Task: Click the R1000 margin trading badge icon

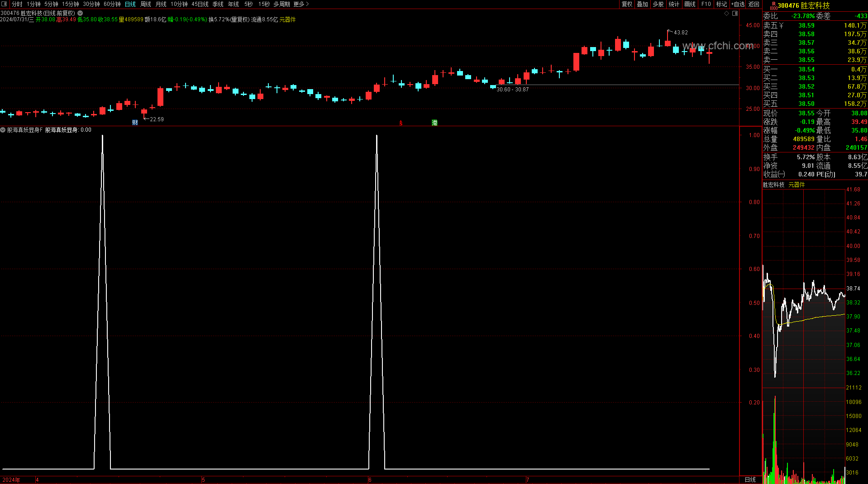Action: coord(773,5)
